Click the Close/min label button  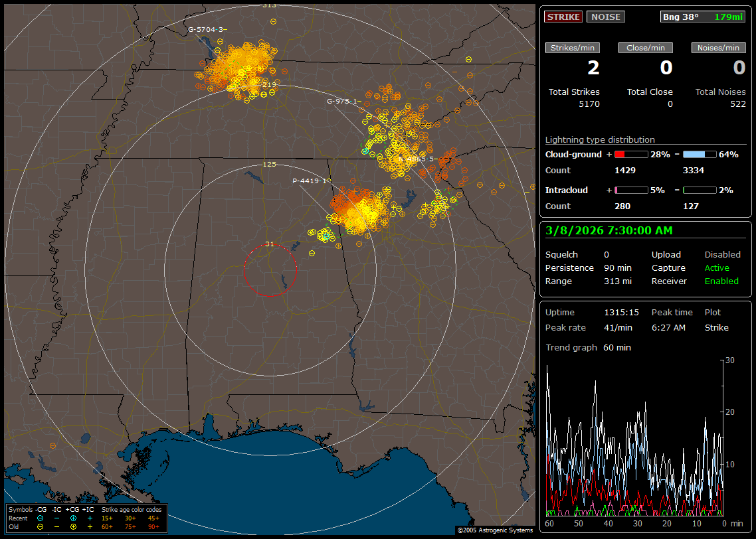(x=646, y=48)
